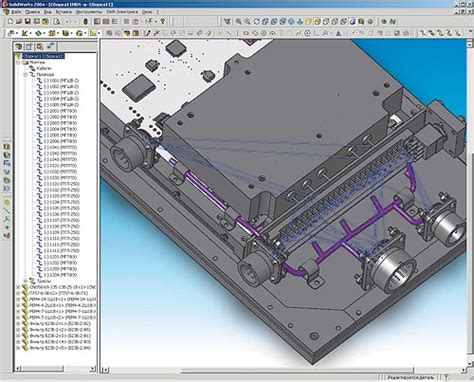Open the FeatureManager design tree tab
Viewport: 474px width, 382px height.
coord(19,46)
